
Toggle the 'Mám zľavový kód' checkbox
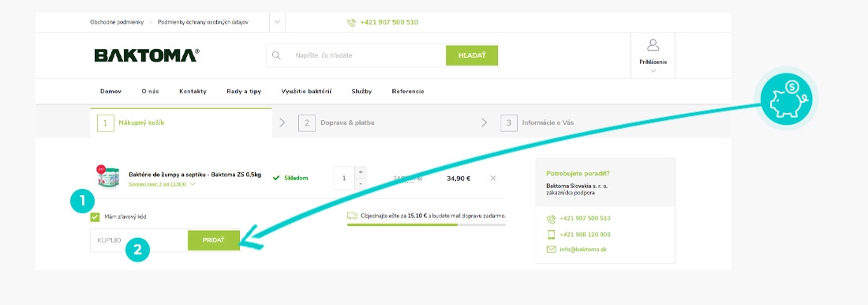95,217
